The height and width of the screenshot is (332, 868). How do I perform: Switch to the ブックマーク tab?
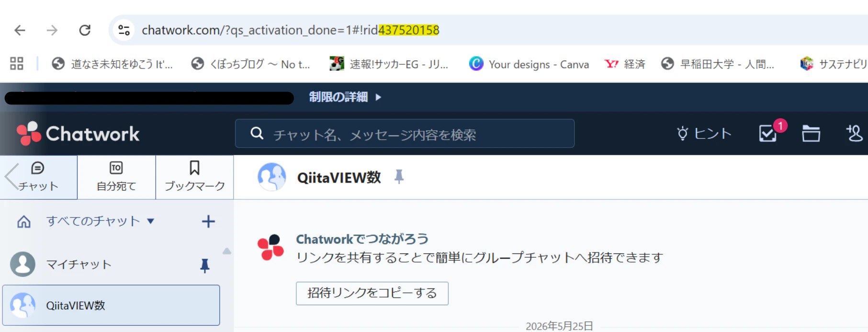click(194, 177)
